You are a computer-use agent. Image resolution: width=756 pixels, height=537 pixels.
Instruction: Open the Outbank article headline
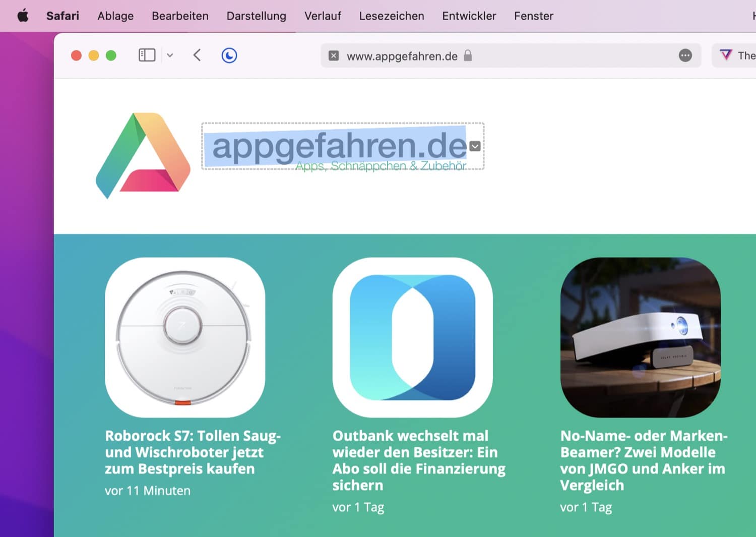(418, 460)
